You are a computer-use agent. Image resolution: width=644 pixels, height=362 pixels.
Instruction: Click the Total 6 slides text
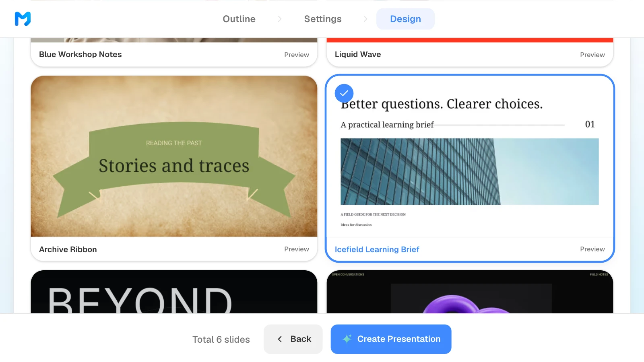click(x=221, y=339)
